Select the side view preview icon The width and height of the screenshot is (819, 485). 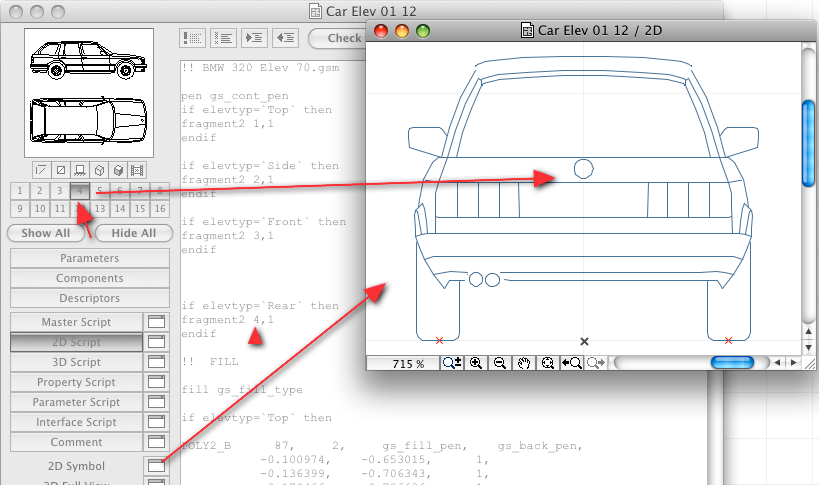(80, 170)
